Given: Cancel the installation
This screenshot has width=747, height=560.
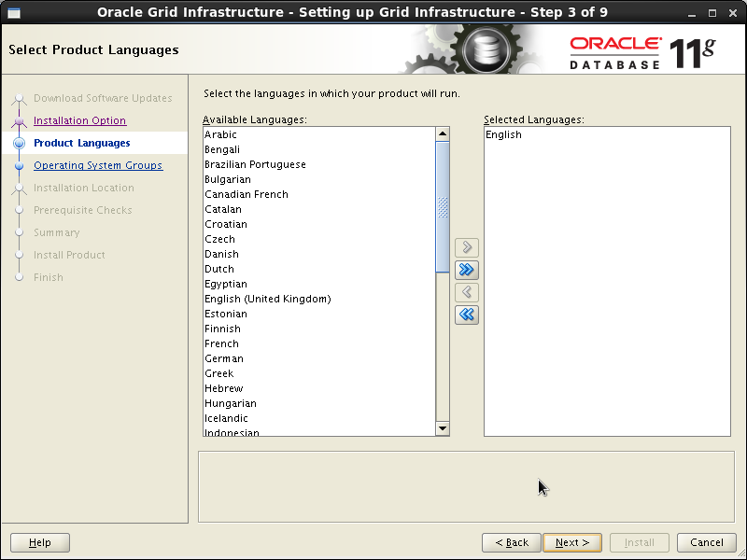Looking at the screenshot, I should 707,542.
